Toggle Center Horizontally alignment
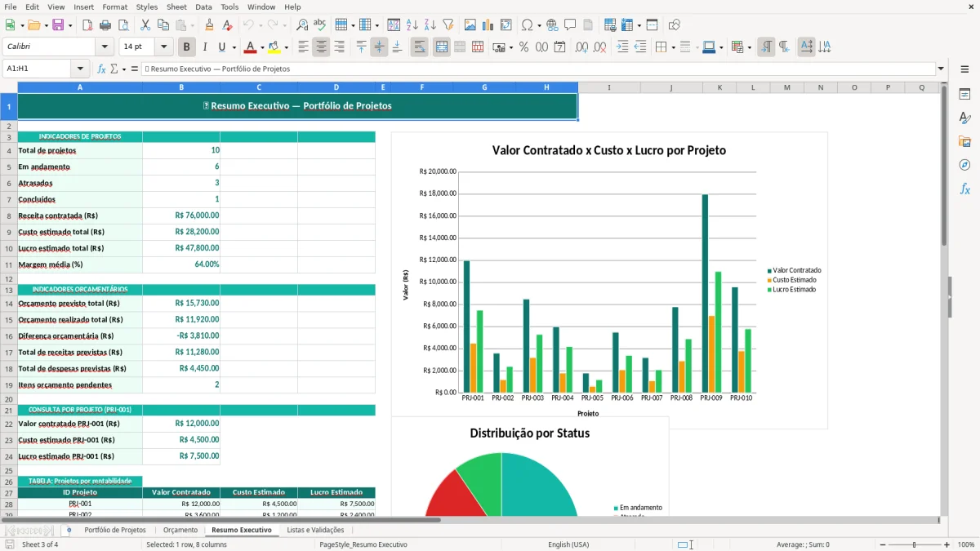This screenshot has height=551, width=980. pyautogui.click(x=321, y=47)
